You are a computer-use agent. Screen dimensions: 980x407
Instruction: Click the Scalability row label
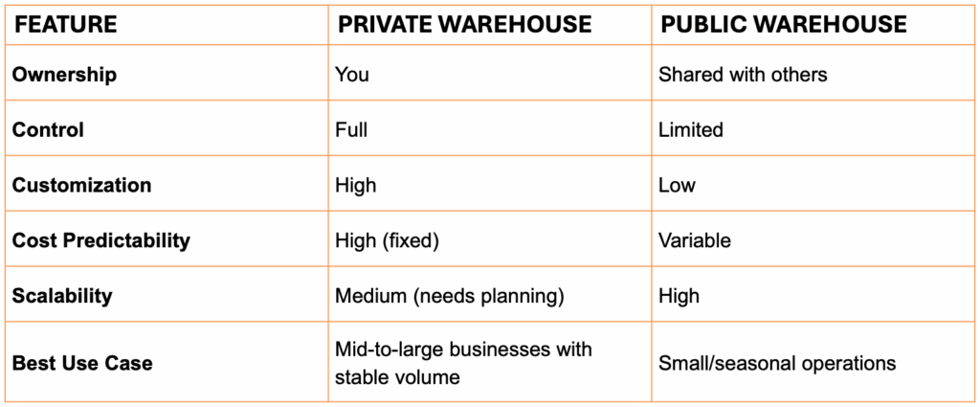(x=62, y=296)
